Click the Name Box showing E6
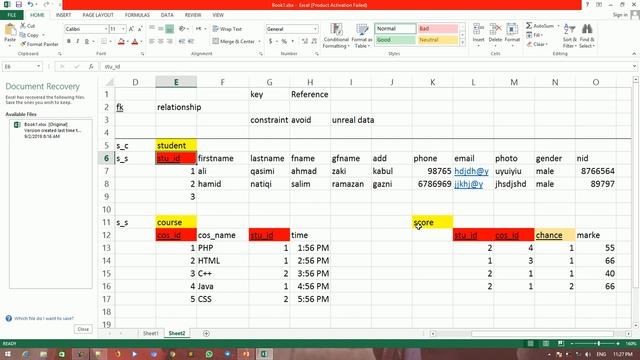The image size is (640, 360). click(19, 67)
